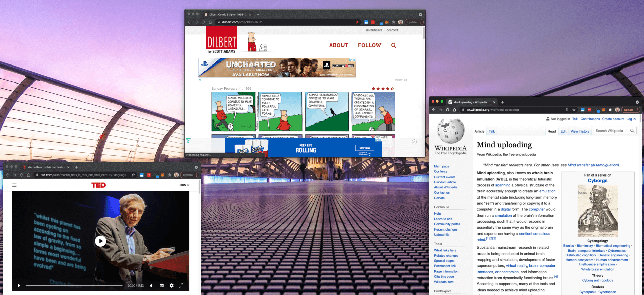Toggle subtitles in TED video player
644x295 pixels.
click(162, 285)
